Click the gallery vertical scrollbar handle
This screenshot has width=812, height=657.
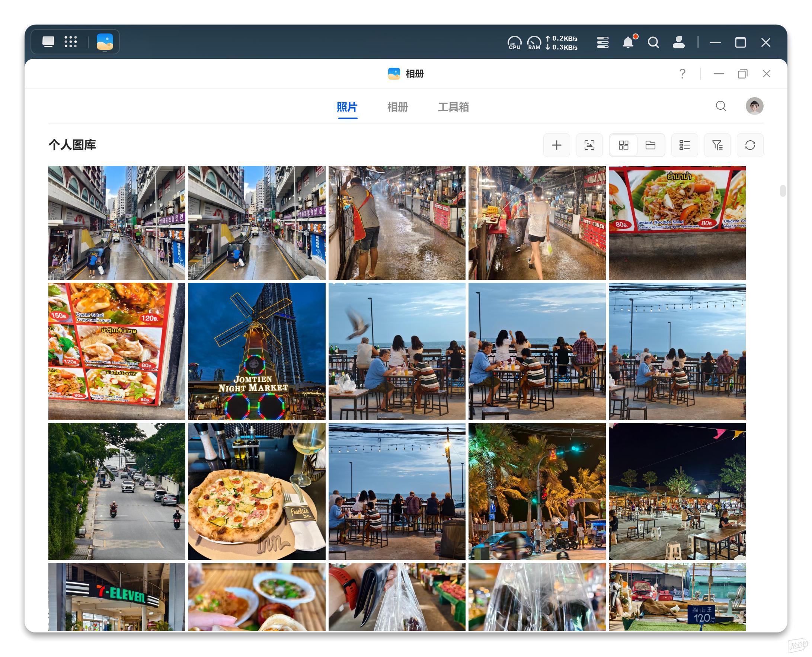point(783,191)
